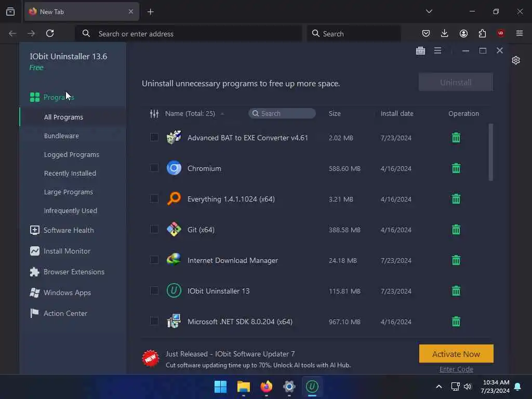
Task: Click trash icon in the Chromium row
Action: tap(456, 168)
